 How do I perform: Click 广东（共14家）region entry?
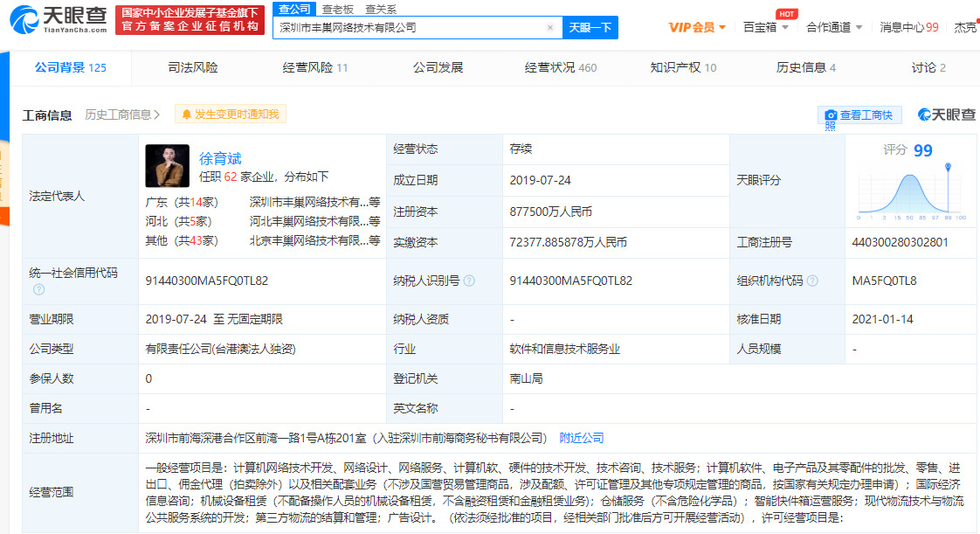tap(182, 202)
